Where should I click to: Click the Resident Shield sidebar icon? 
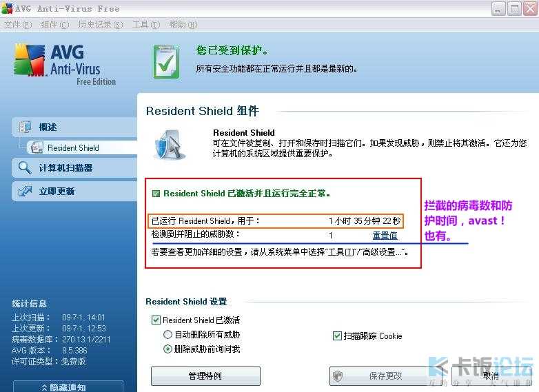click(36, 147)
